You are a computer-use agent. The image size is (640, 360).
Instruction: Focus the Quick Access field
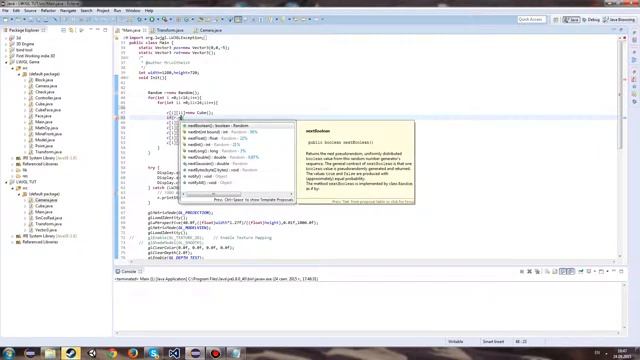tap(531, 20)
